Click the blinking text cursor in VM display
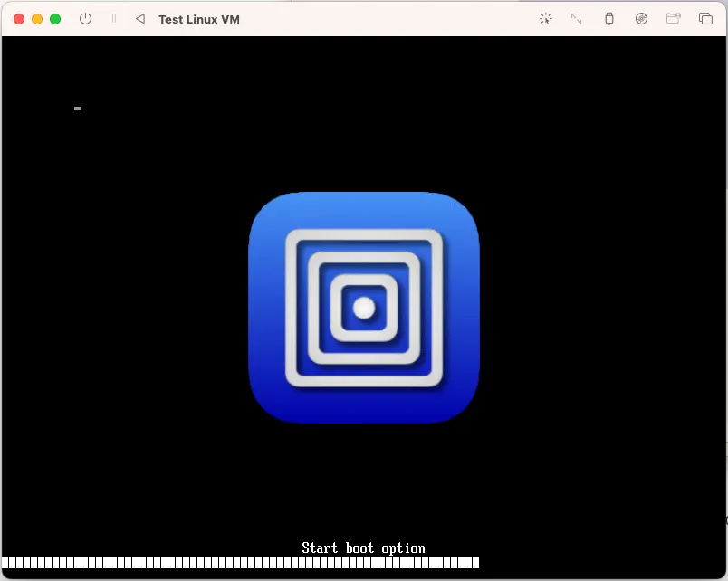 coord(78,108)
